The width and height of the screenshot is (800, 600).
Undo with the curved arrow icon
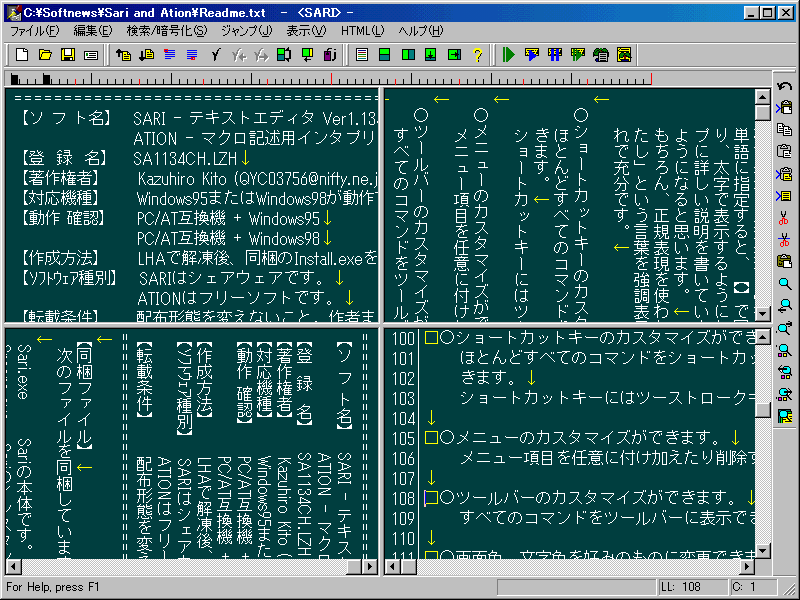pos(785,86)
